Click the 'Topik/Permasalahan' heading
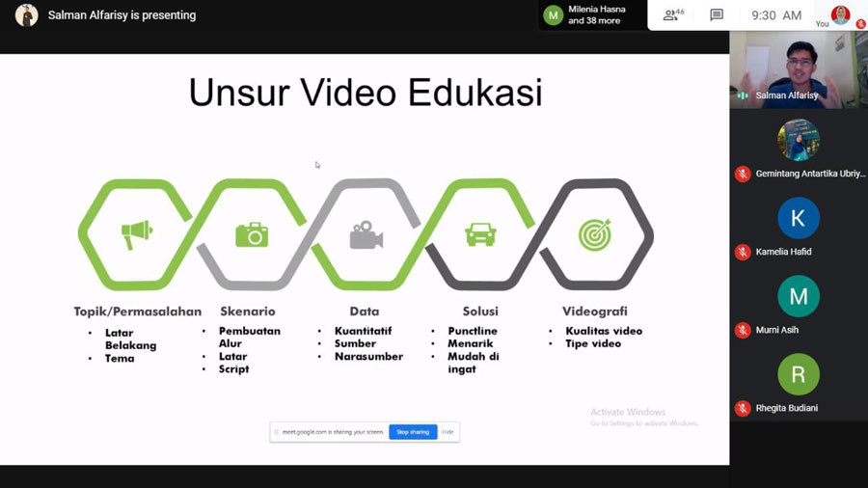The image size is (868, 488). pos(138,312)
